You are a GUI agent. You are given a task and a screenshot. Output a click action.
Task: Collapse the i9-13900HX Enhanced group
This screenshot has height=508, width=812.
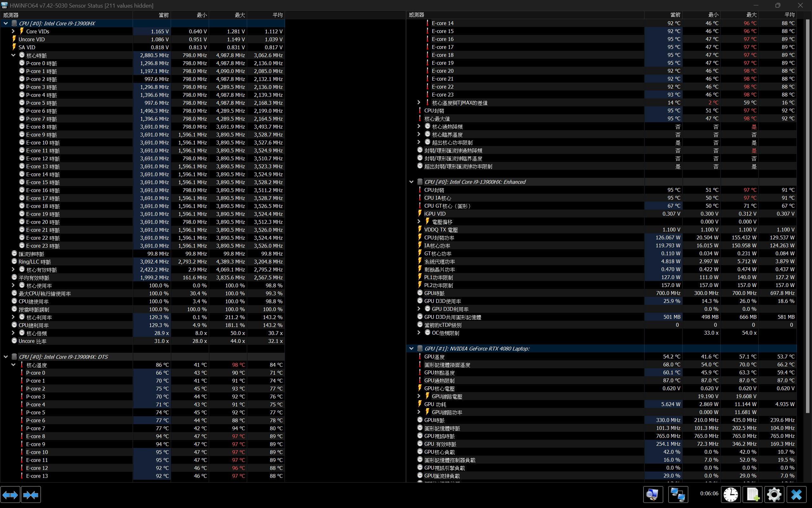(411, 182)
